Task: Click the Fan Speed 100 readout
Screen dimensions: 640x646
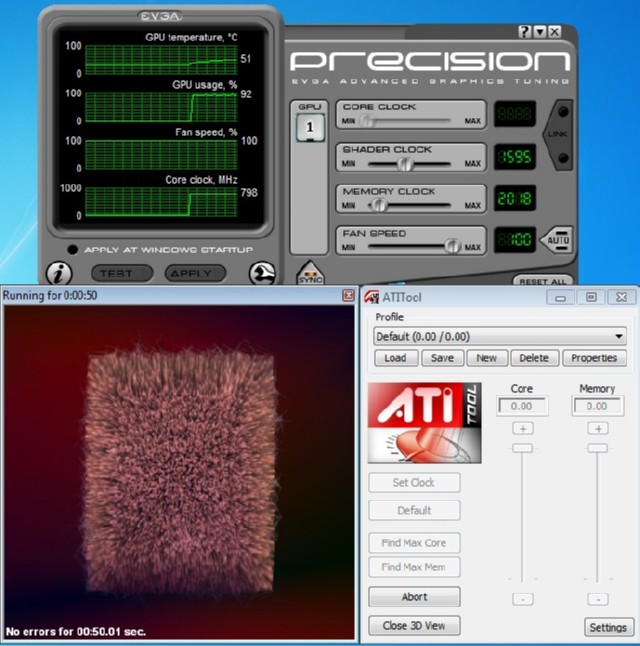Action: [x=515, y=240]
